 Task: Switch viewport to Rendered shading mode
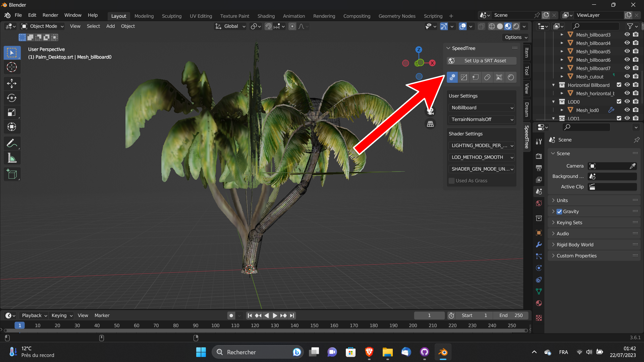point(516,26)
